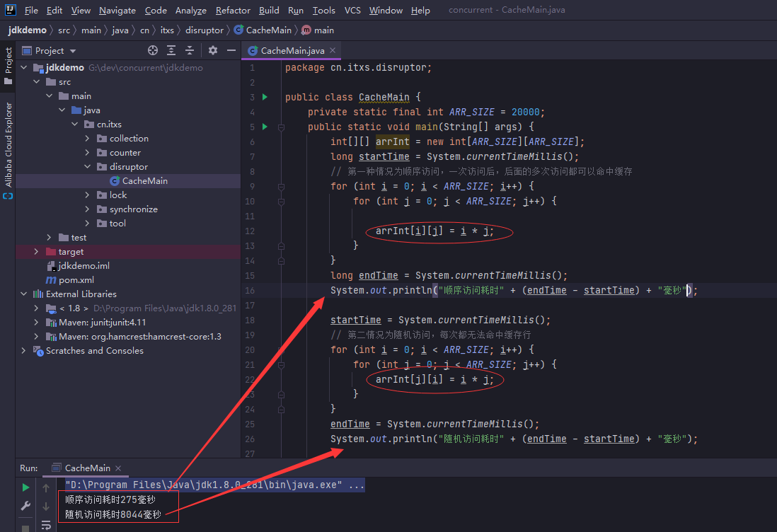
Task: Close the CacheMain.java editor tab
Action: 333,50
